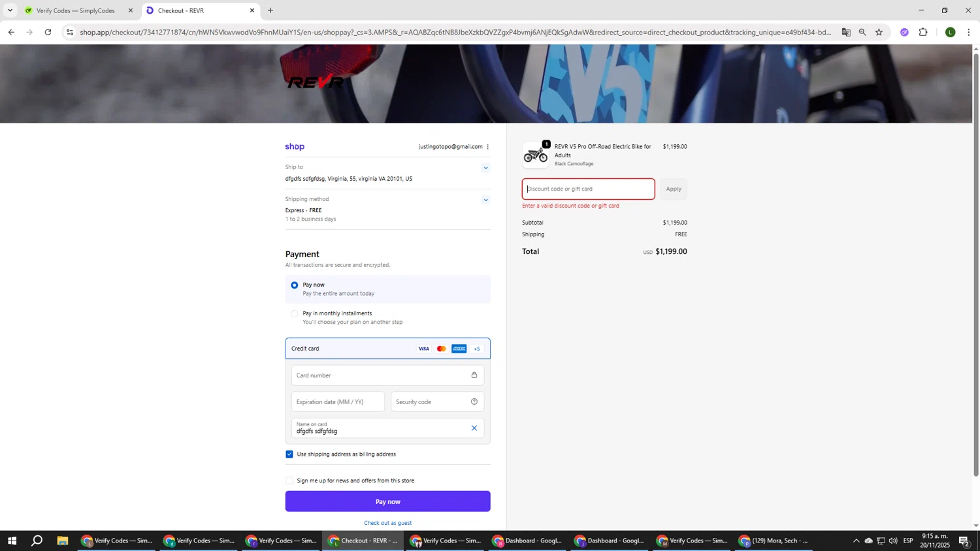Click the electric bike product thumbnail
Viewport: 980px width, 551px height.
535,155
